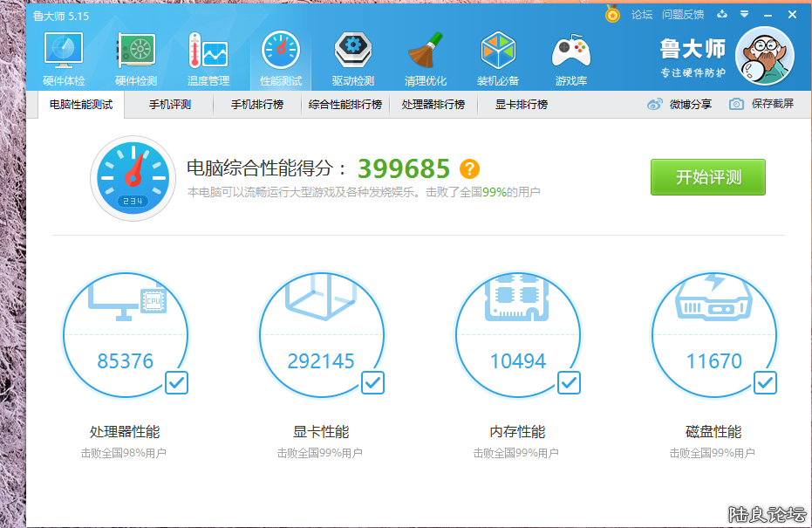Uncheck the 显卡性能 test checkbox
The height and width of the screenshot is (528, 812).
(x=373, y=382)
